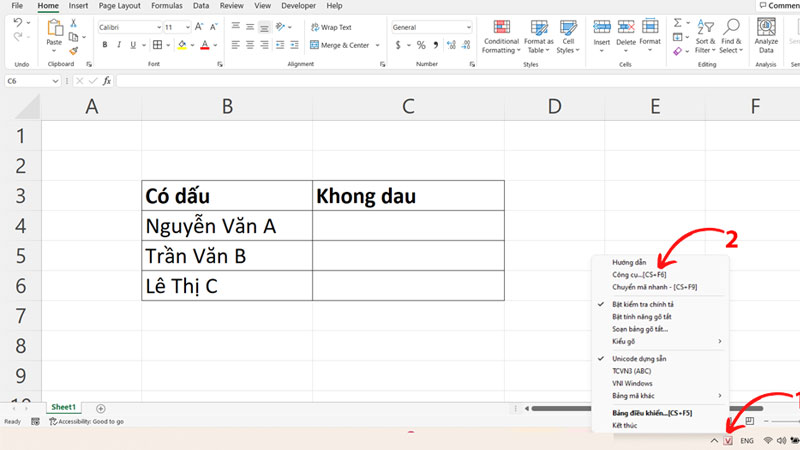Viewport: 800px width, 450px height.
Task: Toggle Underline formatting
Action: (x=133, y=45)
